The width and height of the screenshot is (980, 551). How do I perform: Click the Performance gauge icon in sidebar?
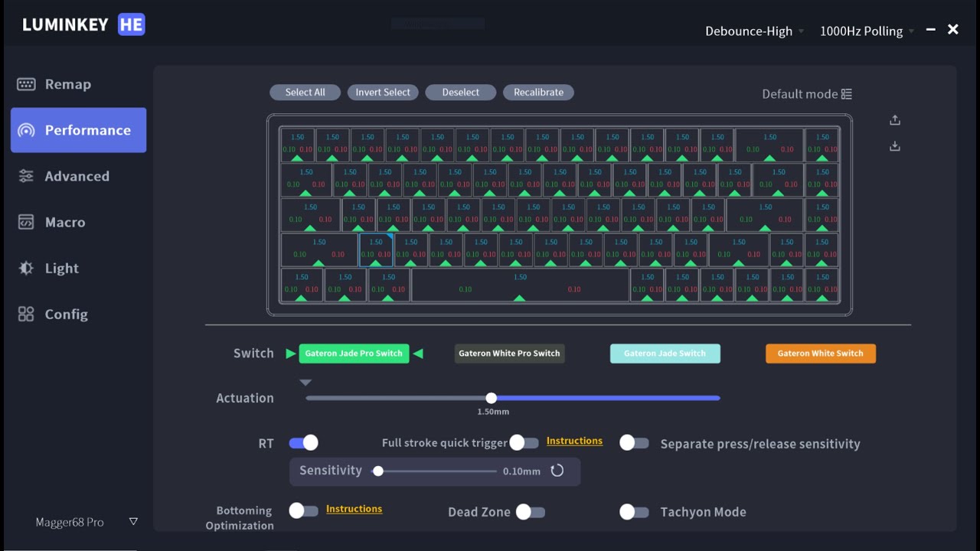tap(25, 130)
